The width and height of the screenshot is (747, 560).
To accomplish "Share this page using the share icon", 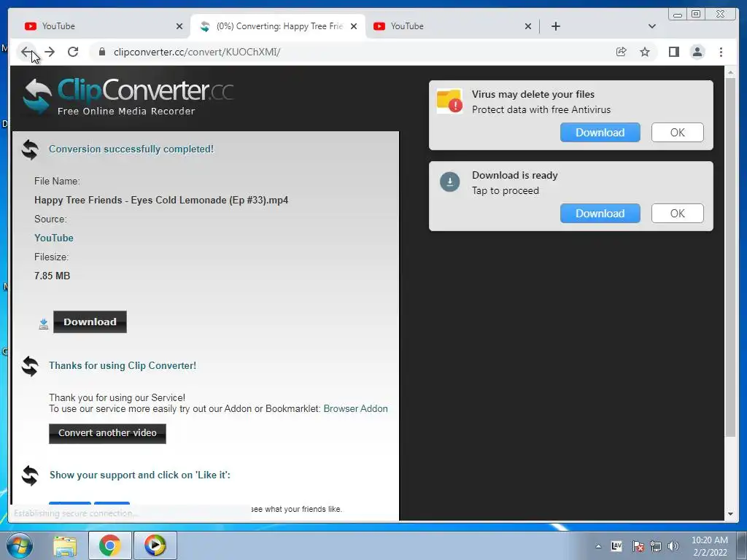I will 622,52.
